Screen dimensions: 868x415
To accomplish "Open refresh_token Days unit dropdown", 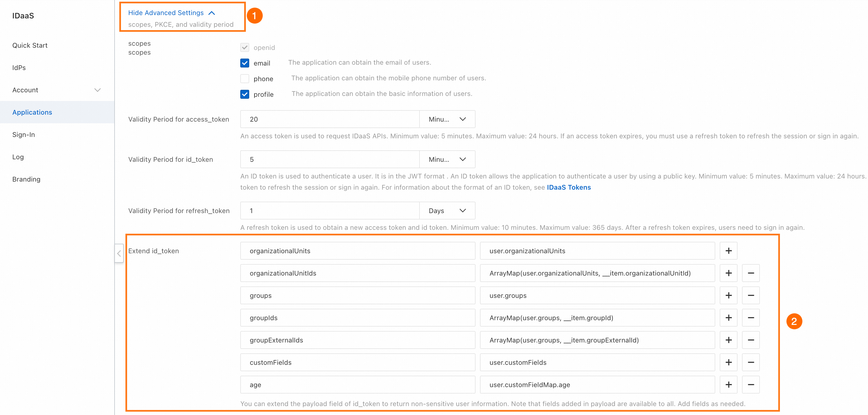I will [447, 211].
